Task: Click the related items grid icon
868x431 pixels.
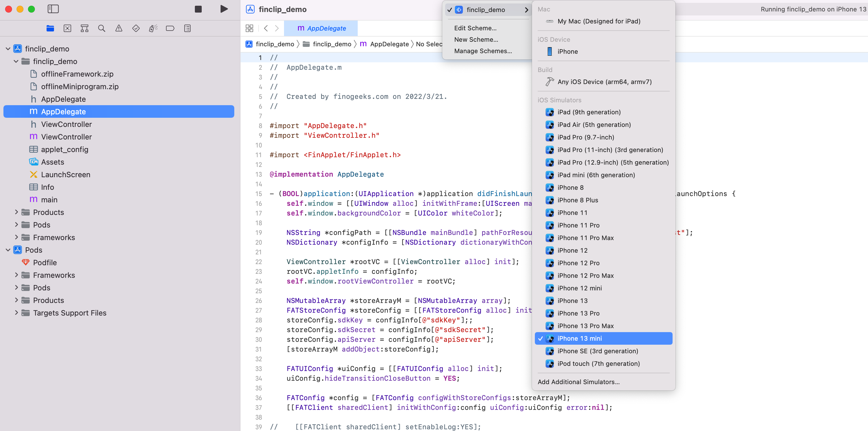Action: click(249, 28)
